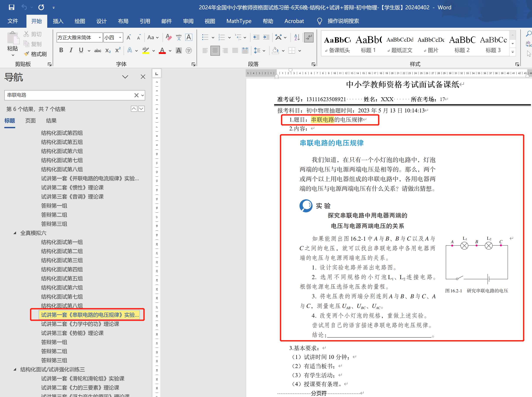Click the strikethrough abc icon

pos(98,50)
